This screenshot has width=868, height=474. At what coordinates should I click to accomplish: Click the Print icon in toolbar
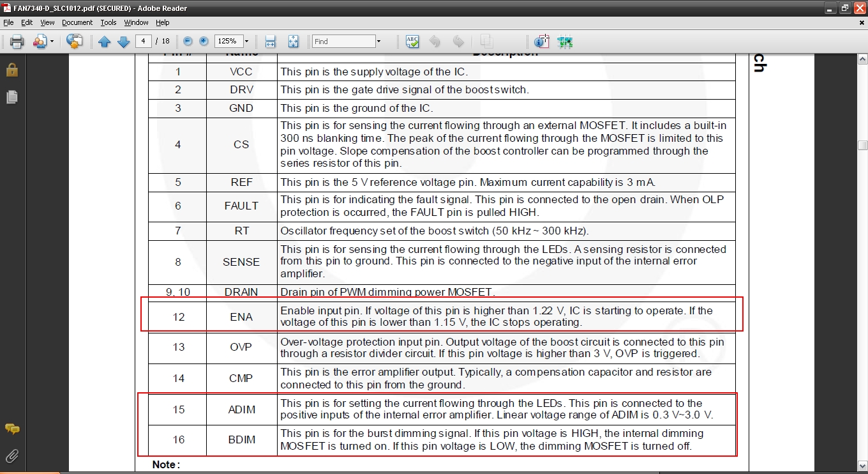17,42
